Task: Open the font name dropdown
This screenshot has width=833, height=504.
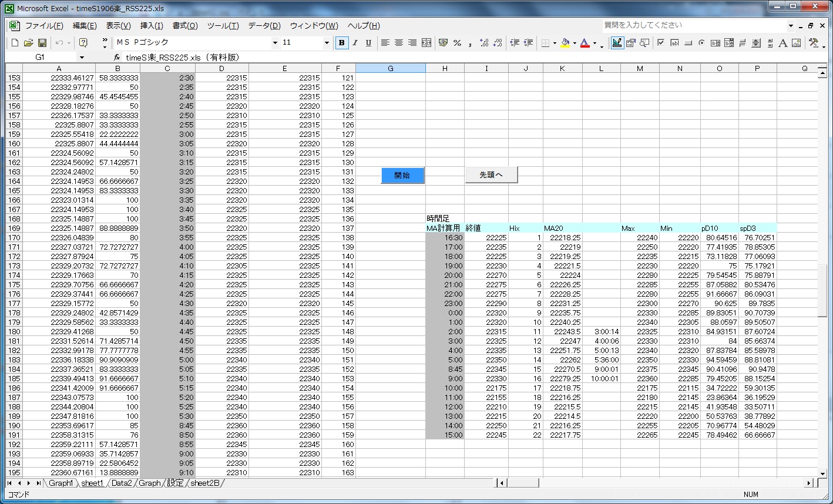Action: click(275, 43)
